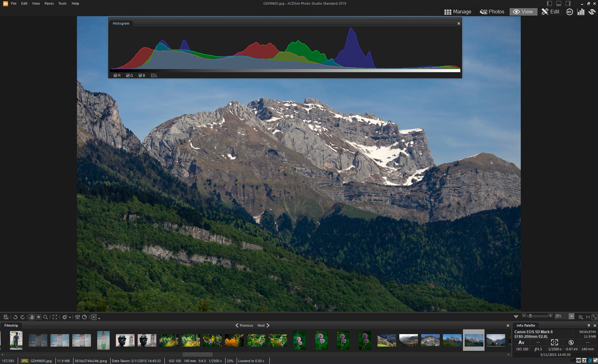This screenshot has height=364, width=598.
Task: Uncheck the B channel in the Histogram
Action: point(140,75)
